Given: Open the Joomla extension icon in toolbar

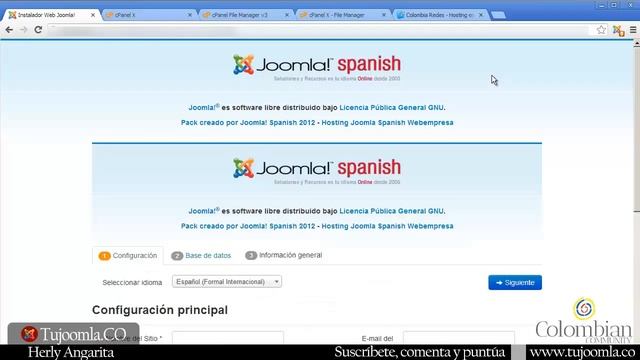Looking at the screenshot, I should pyautogui.click(x=618, y=30).
